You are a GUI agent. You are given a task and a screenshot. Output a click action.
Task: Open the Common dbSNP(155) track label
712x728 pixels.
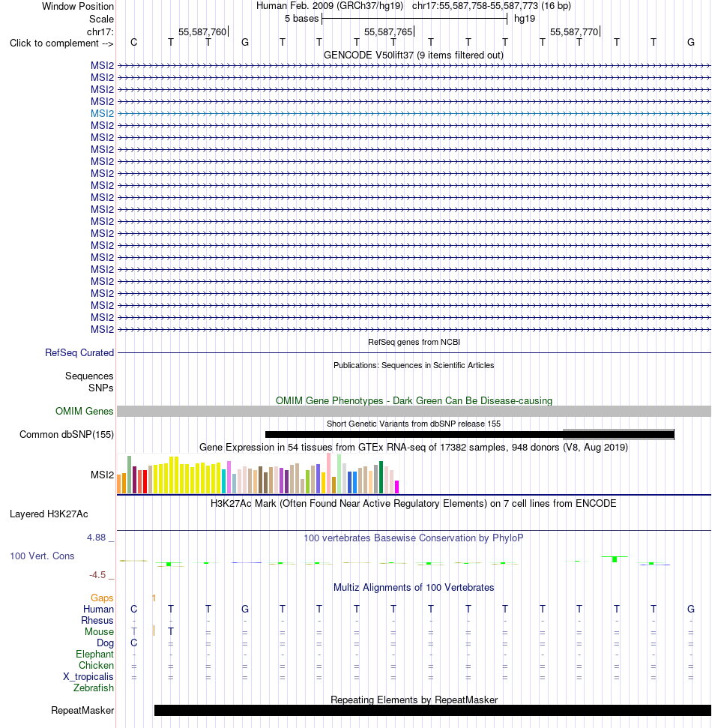[x=67, y=434]
